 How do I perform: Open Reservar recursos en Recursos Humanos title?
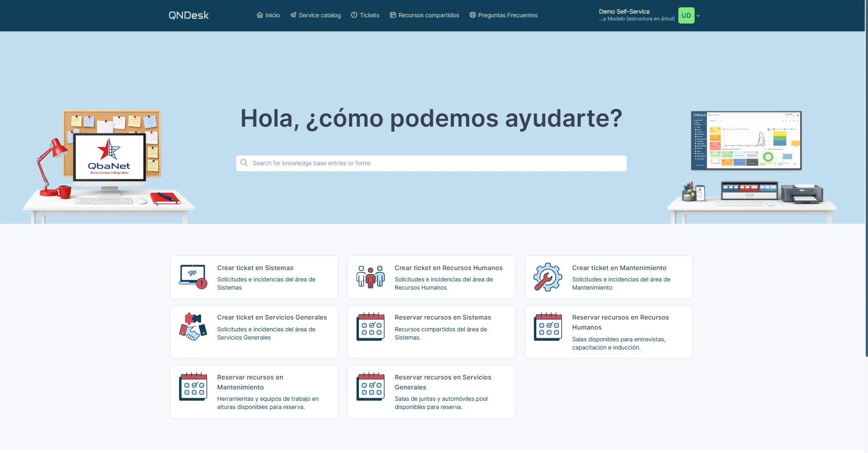coord(620,322)
